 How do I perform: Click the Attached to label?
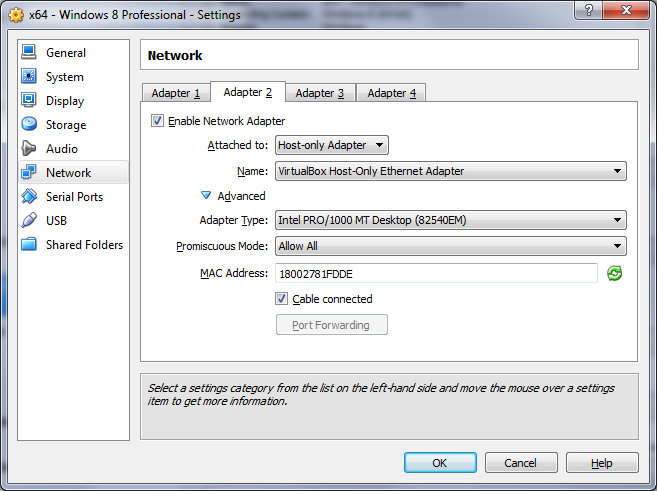238,145
